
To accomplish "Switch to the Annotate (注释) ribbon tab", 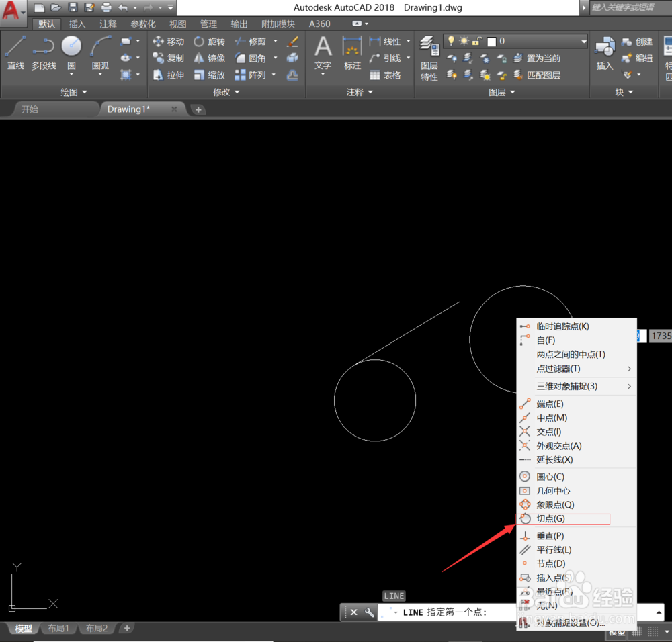I will click(108, 24).
